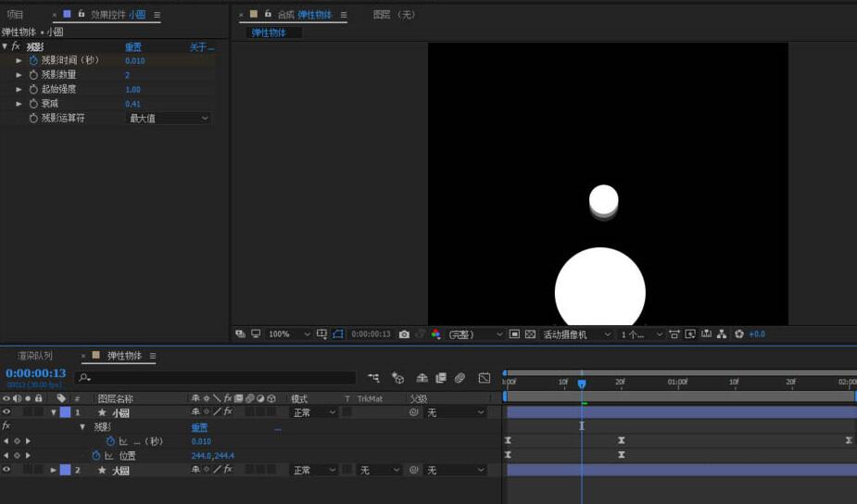The width and height of the screenshot is (857, 504).
Task: Enable motion blur switch in timeline toolbar
Action: tap(460, 378)
